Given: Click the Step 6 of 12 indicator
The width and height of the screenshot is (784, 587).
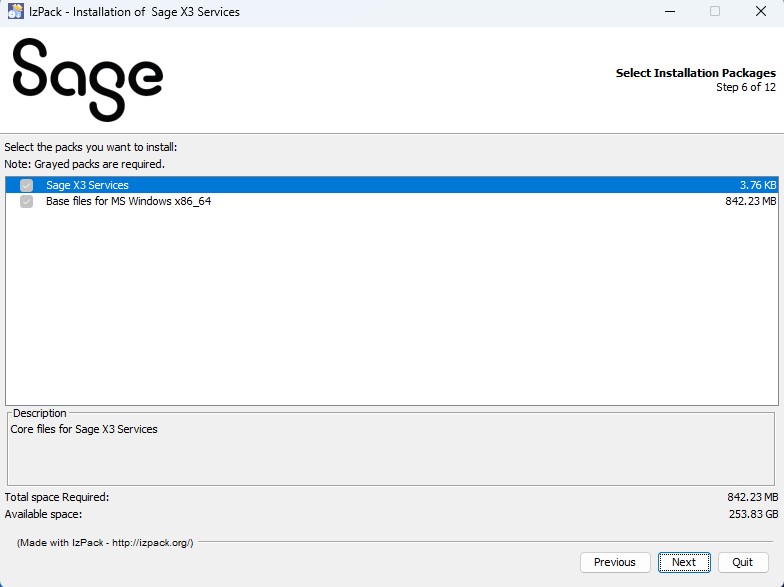Looking at the screenshot, I should [746, 87].
